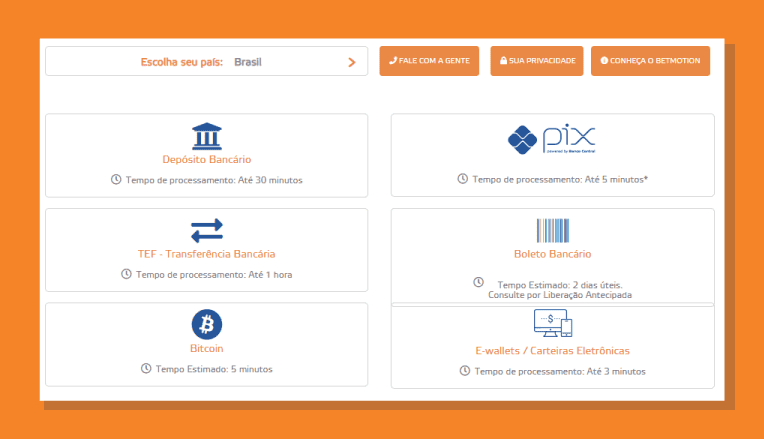Click the clock icon beside Tempo Estimado: 5 minutos

click(x=146, y=368)
